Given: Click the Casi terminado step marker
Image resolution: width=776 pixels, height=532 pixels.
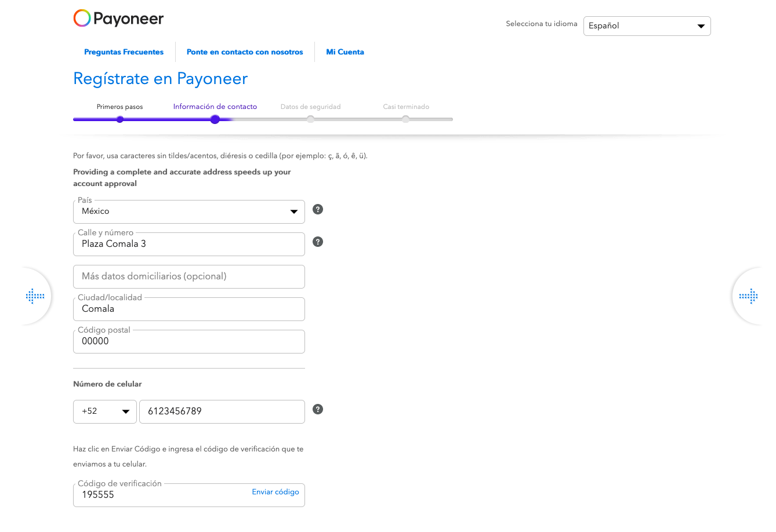Looking at the screenshot, I should [406, 119].
